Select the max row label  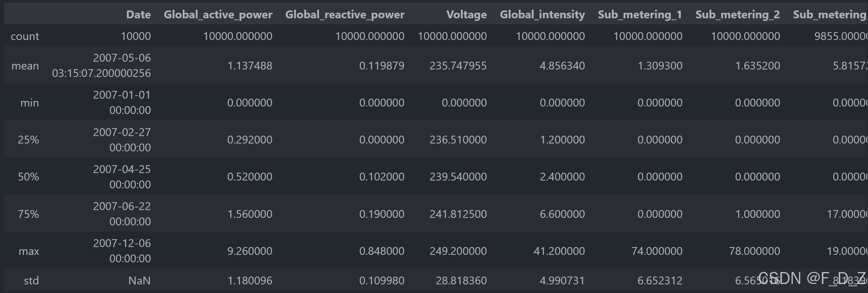coord(29,251)
